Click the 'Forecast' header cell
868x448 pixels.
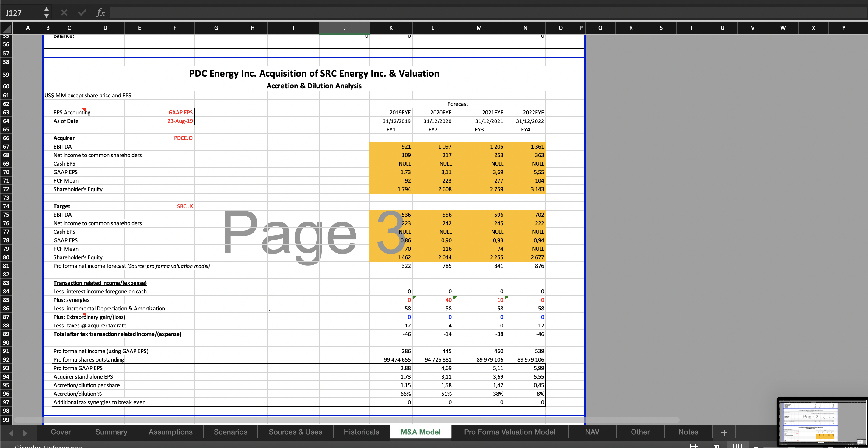tap(458, 104)
